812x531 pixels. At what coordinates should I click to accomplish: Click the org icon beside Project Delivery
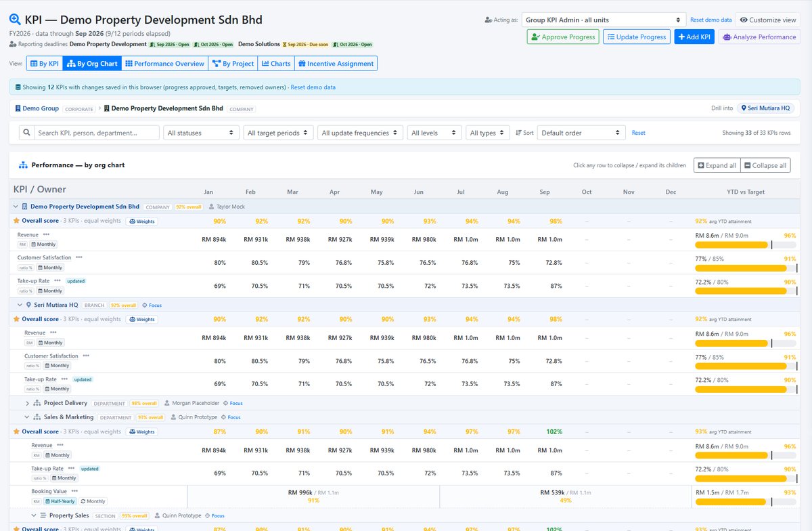[x=38, y=403]
